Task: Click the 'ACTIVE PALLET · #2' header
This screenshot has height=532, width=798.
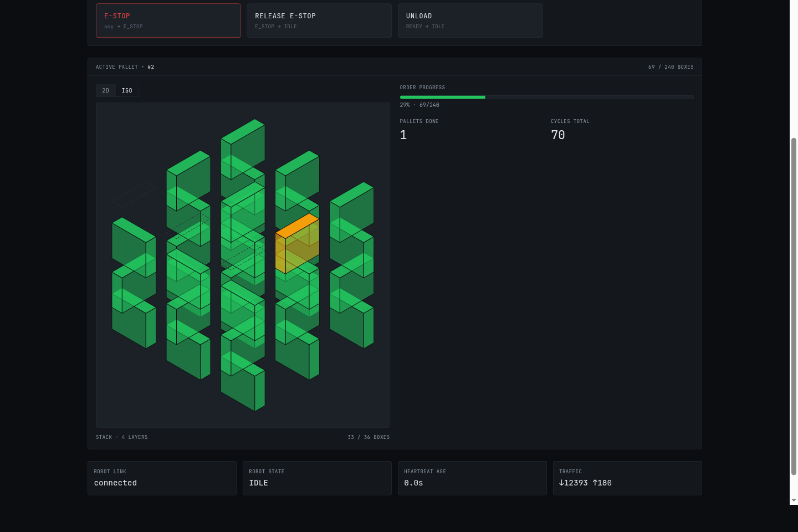Action: coord(125,67)
